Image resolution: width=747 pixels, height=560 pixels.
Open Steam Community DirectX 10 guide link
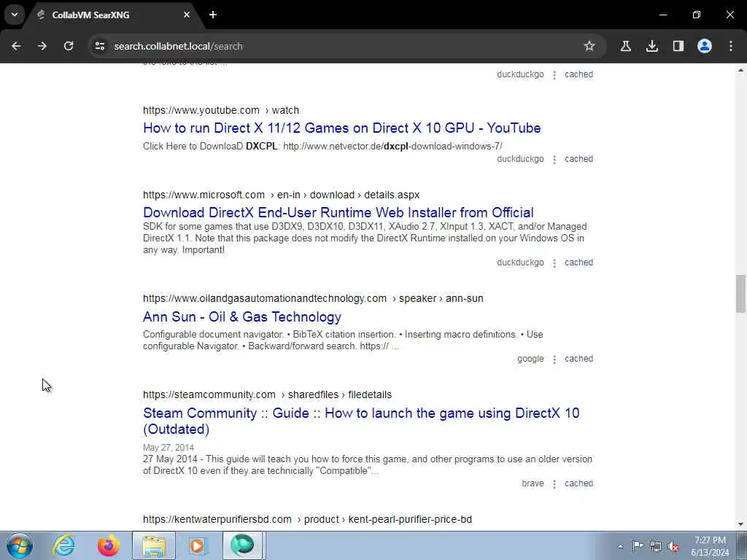[x=361, y=421]
